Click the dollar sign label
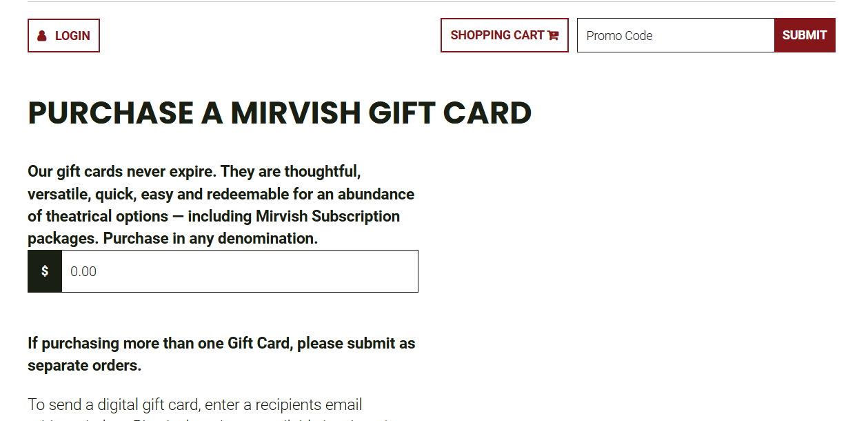Screen dimensions: 868x421 [x=45, y=271]
